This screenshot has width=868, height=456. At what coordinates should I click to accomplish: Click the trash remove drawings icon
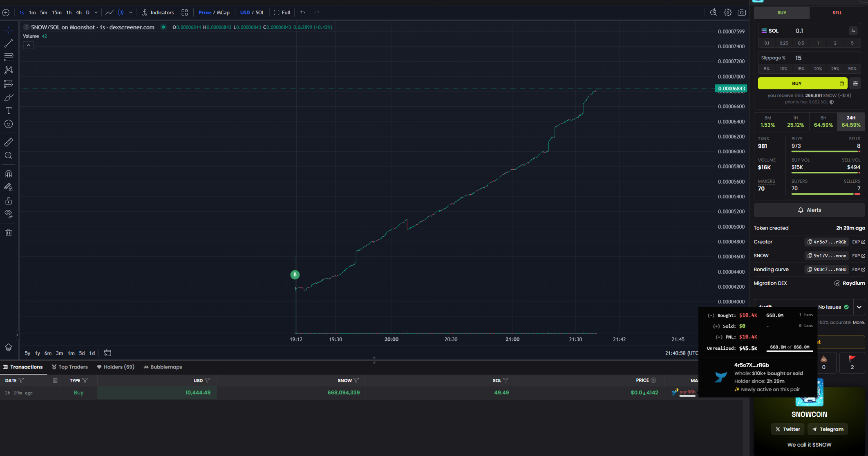click(x=9, y=233)
